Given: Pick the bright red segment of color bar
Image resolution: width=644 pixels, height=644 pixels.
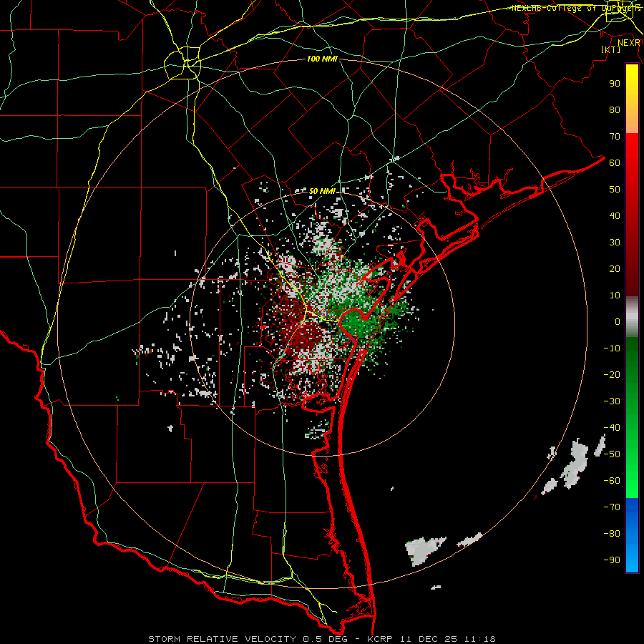Looking at the screenshot, I should [x=632, y=149].
